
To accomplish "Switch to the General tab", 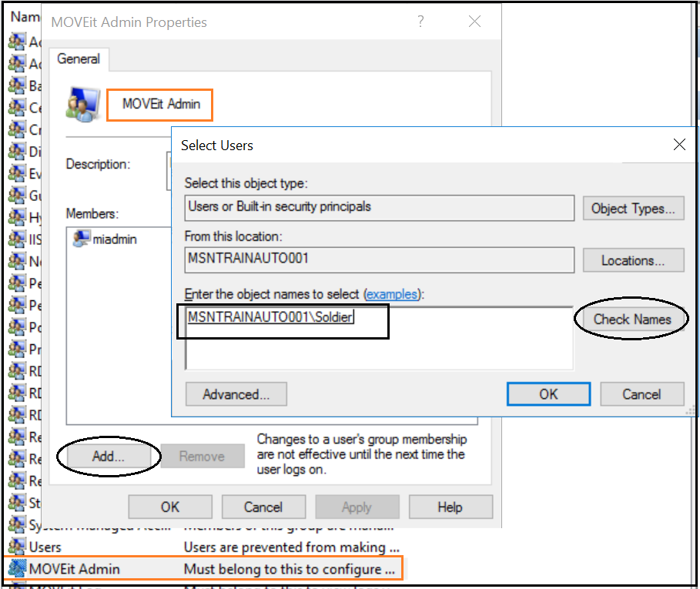I will coord(79,59).
